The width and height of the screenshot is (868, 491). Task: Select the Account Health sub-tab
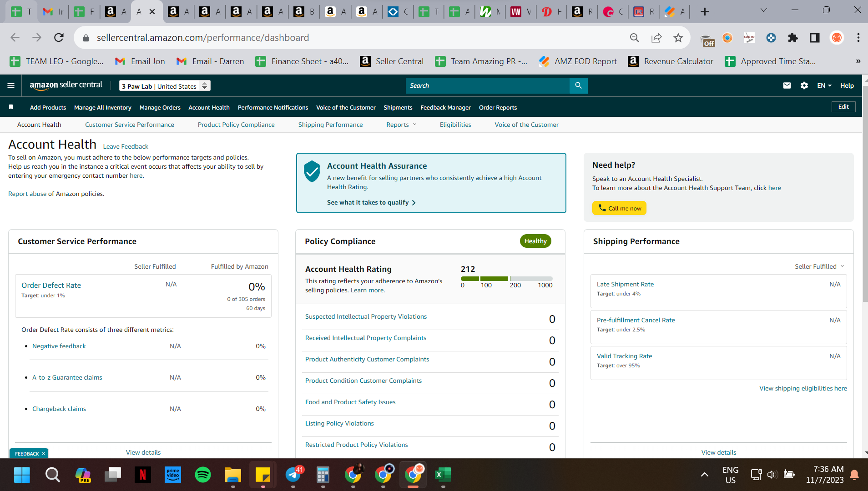point(39,125)
